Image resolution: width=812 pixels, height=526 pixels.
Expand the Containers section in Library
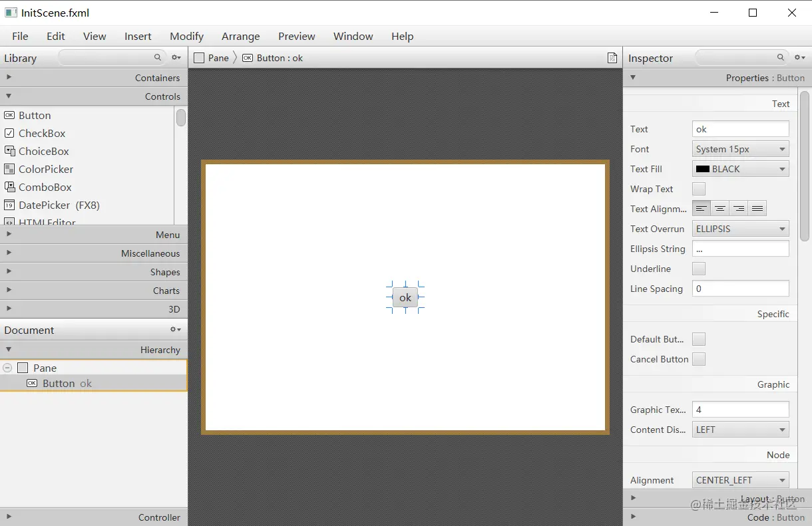coord(9,77)
